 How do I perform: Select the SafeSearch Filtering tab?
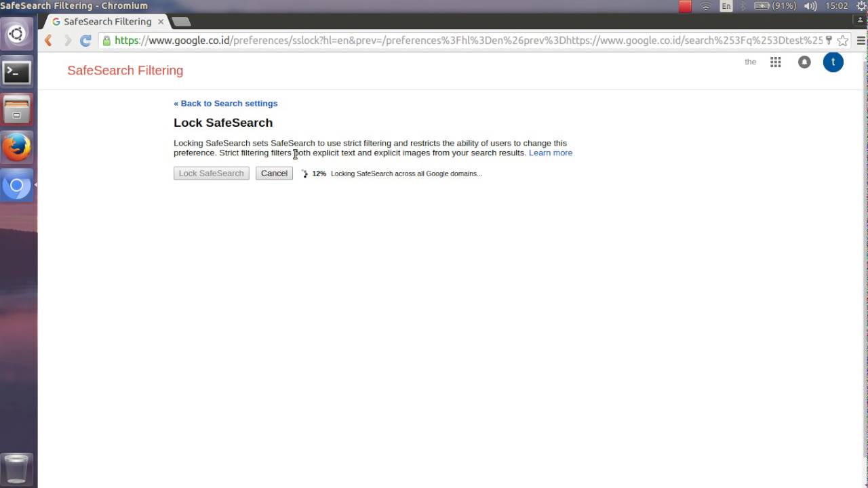click(x=107, y=22)
